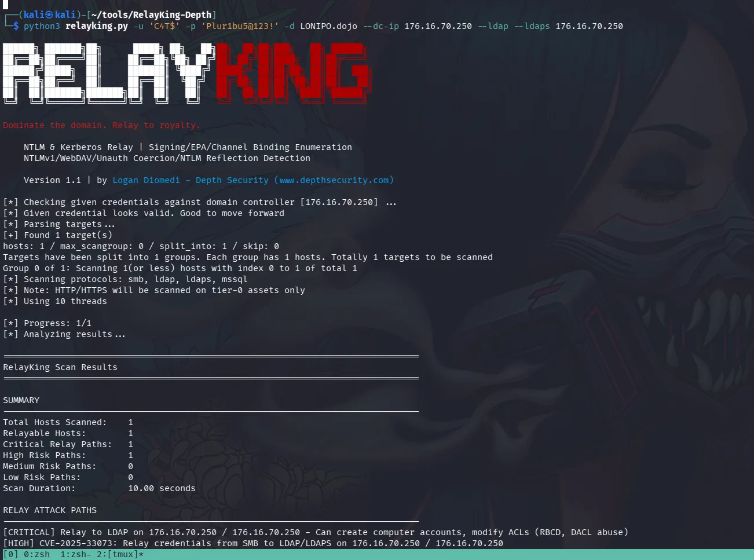Click the 'Found 1 target(s)' line
The height and width of the screenshot is (560, 754).
tap(57, 235)
